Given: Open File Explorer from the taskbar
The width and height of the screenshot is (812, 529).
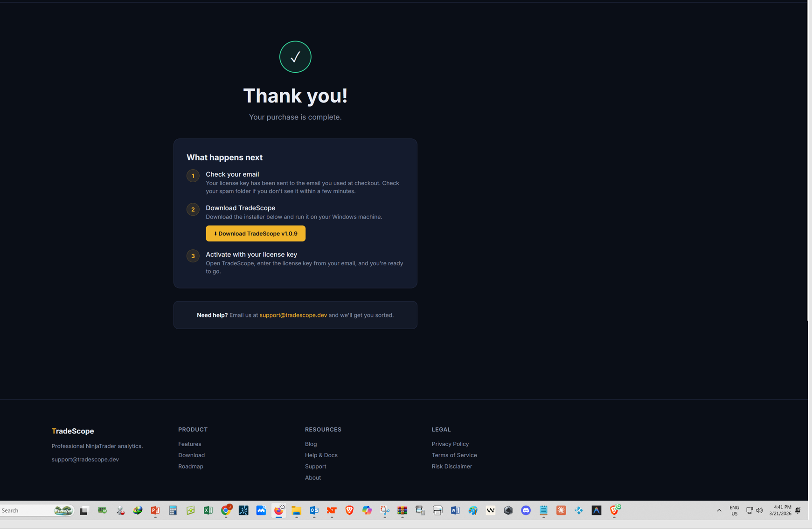Looking at the screenshot, I should 297,510.
